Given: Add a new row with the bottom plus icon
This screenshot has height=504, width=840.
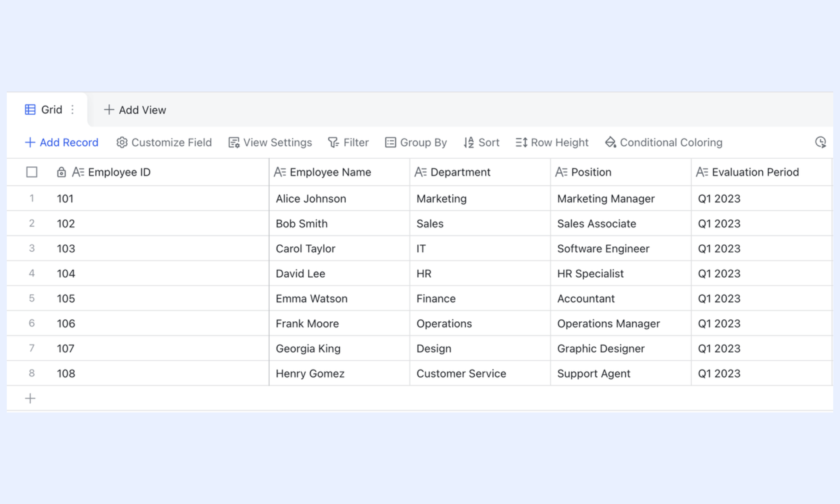Looking at the screenshot, I should pyautogui.click(x=30, y=398).
